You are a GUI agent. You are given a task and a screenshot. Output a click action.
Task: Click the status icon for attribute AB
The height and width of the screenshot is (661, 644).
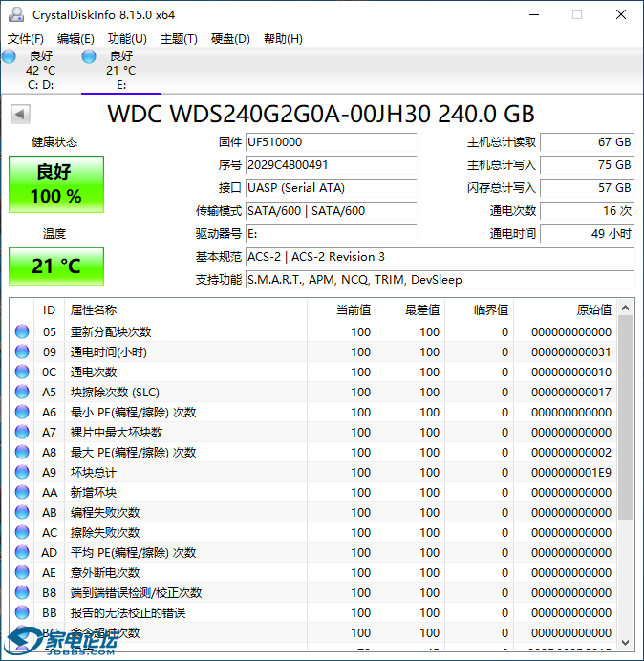click(x=22, y=512)
